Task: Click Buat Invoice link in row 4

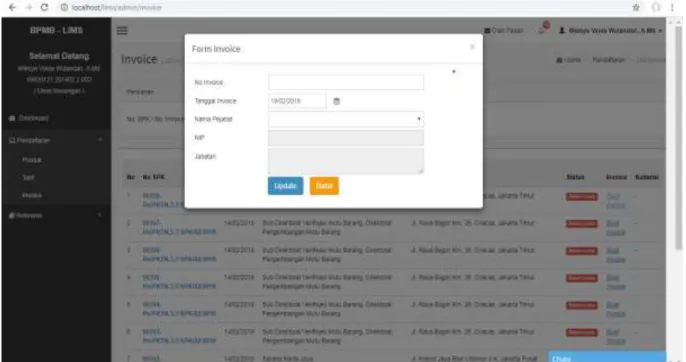Action: tap(615, 282)
